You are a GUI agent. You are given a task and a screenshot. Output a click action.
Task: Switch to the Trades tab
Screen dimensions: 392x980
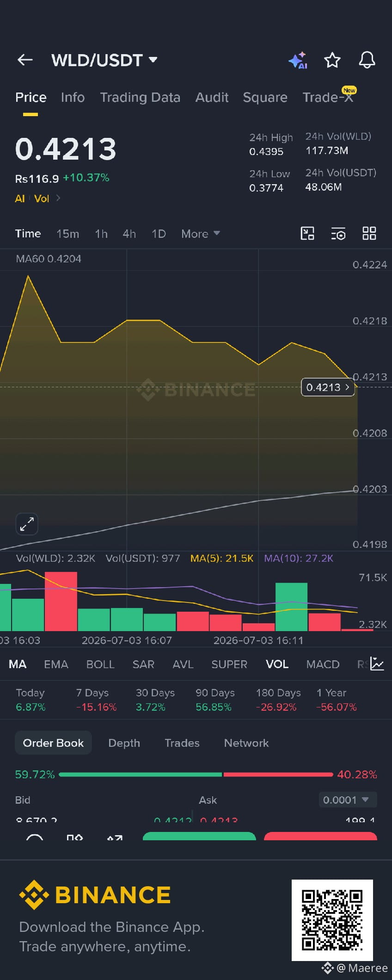(x=182, y=743)
